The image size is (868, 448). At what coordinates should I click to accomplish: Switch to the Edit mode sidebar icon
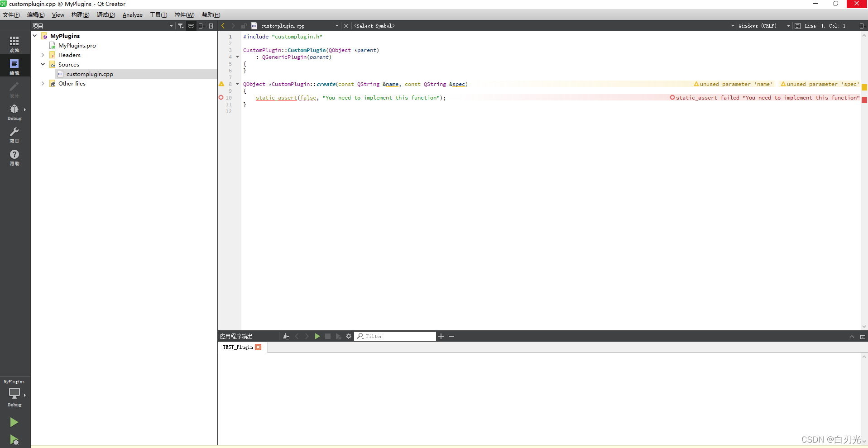(14, 67)
